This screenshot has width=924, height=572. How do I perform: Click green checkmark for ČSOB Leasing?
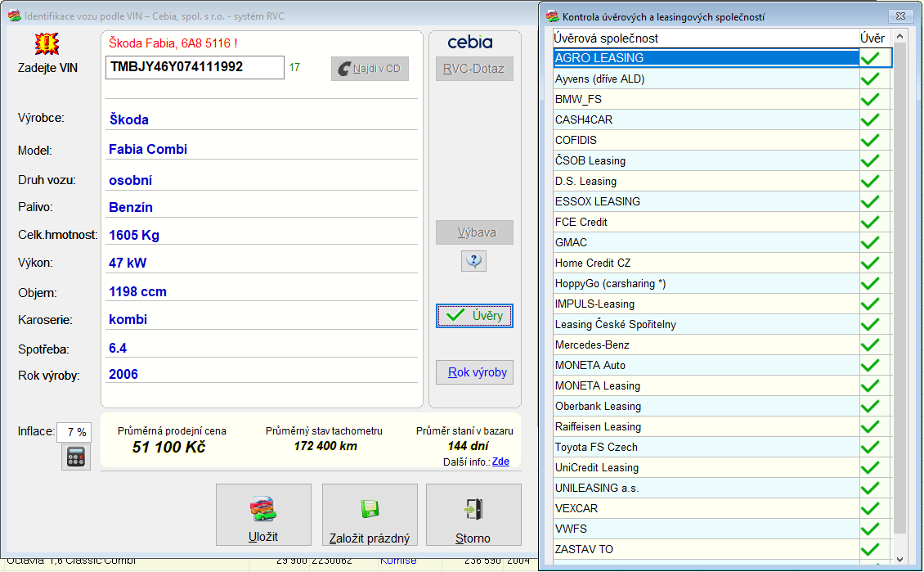[870, 160]
